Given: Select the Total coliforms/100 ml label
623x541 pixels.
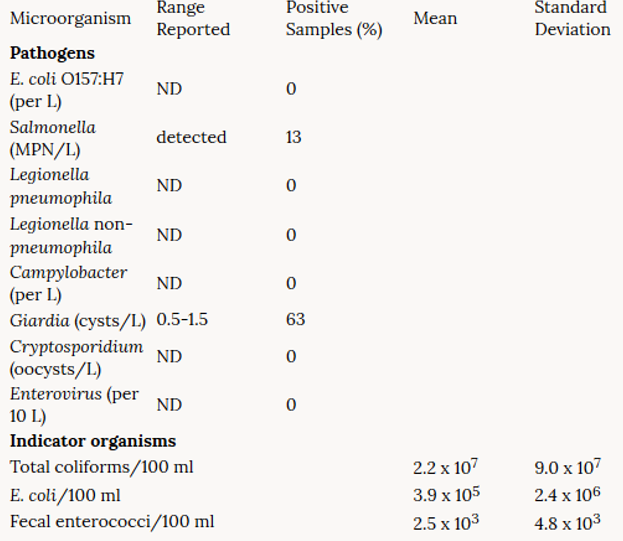Looking at the screenshot, I should tap(101, 467).
